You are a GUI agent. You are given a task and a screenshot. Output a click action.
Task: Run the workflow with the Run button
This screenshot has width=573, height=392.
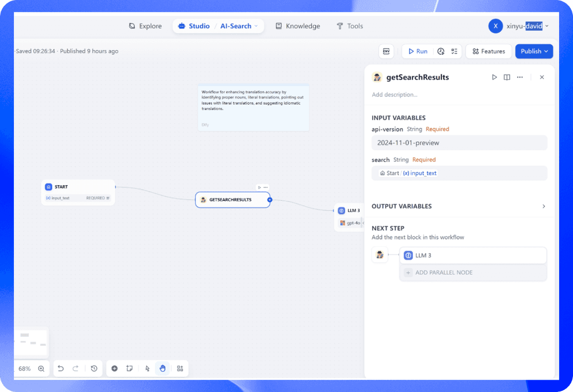(417, 51)
